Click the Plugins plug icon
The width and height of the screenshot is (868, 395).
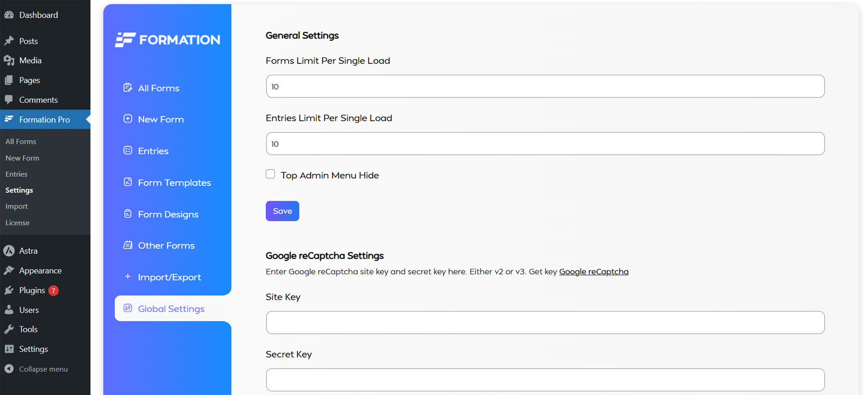coord(9,290)
